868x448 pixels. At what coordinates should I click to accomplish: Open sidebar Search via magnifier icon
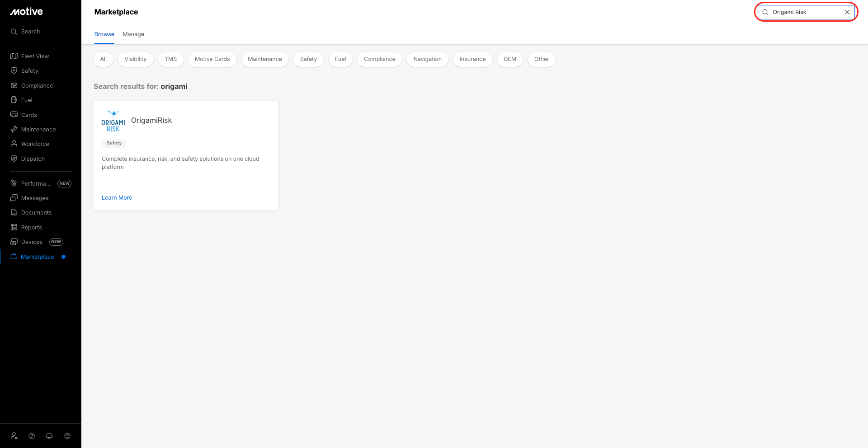pyautogui.click(x=14, y=32)
